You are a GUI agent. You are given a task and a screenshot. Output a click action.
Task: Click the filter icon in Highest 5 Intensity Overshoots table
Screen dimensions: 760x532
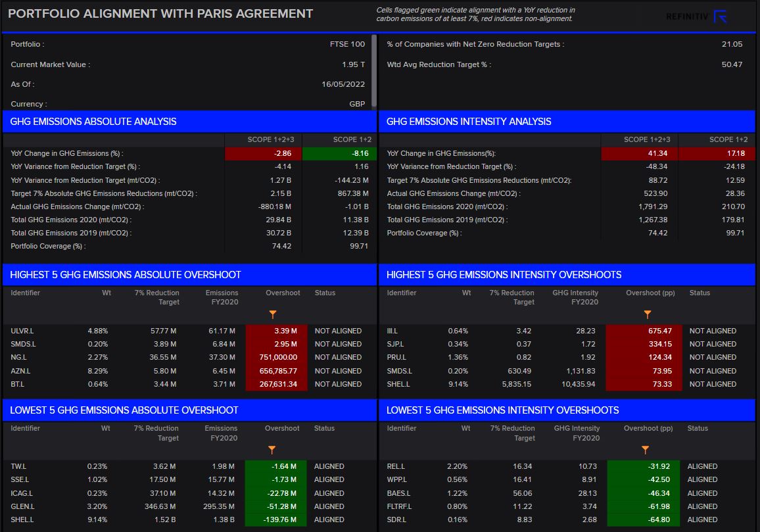click(x=648, y=314)
